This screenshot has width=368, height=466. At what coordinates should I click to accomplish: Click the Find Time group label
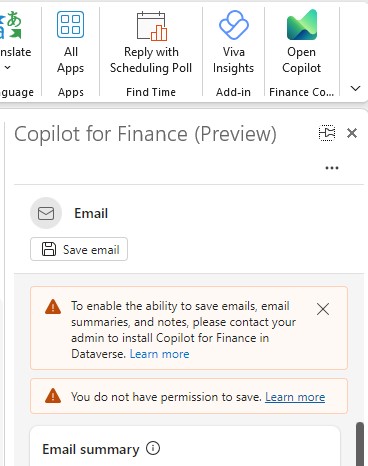(x=151, y=92)
